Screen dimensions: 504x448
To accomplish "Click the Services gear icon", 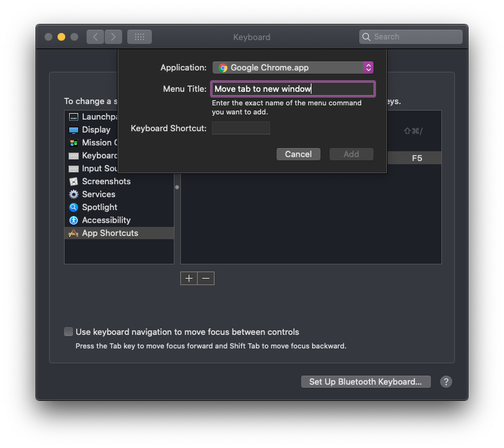I will 74,195.
